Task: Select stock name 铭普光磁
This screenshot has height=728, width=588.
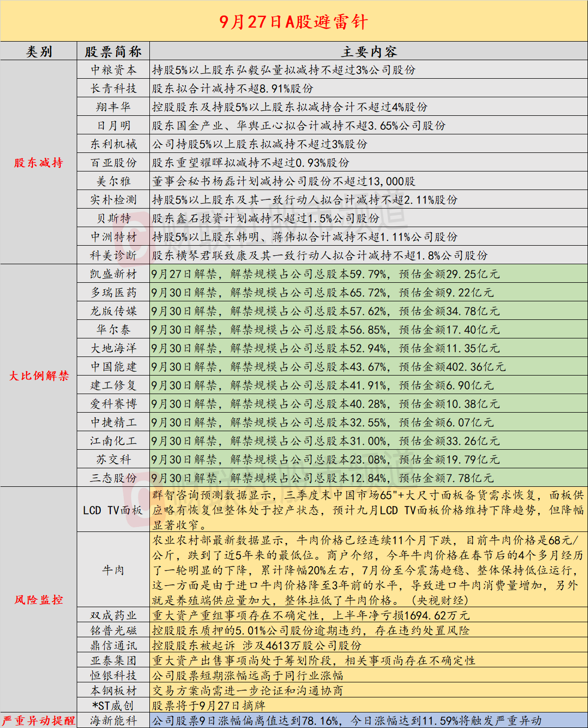Action: 113,630
